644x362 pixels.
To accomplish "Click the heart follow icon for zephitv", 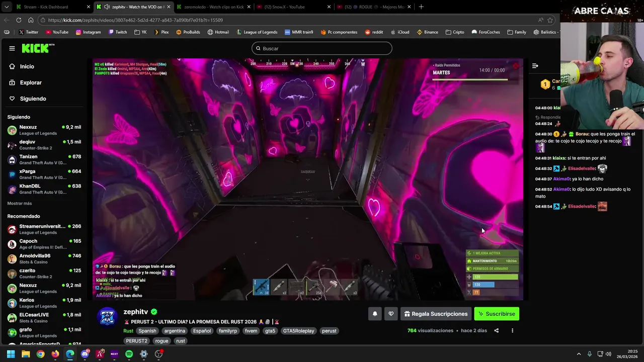I will [x=391, y=314].
